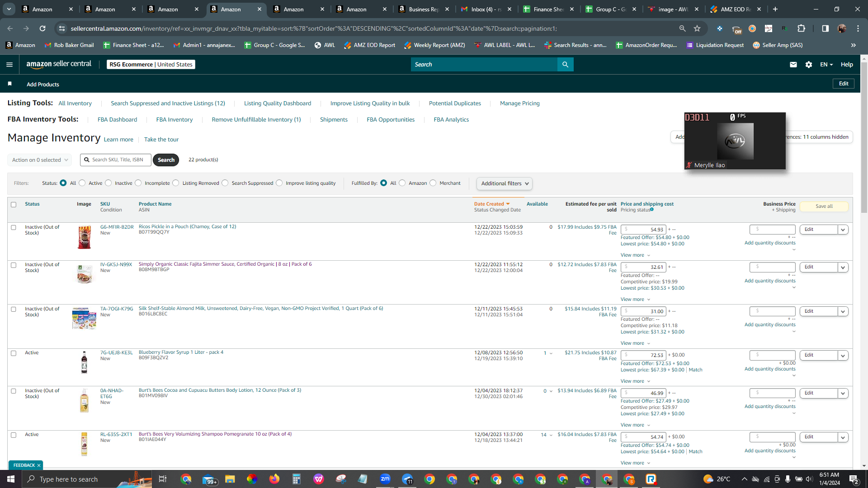Screen dimensions: 868x488
Task: Click the Ricos Pickle product image
Action: point(85,237)
